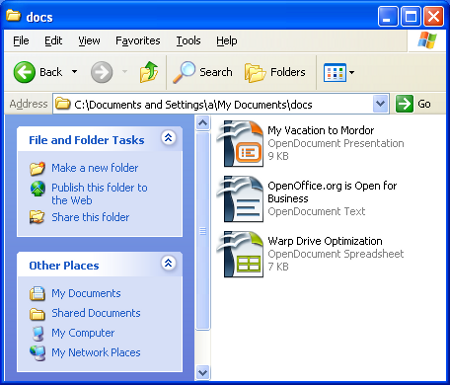Minimize the docs window
This screenshot has height=385, width=450.
[388, 16]
